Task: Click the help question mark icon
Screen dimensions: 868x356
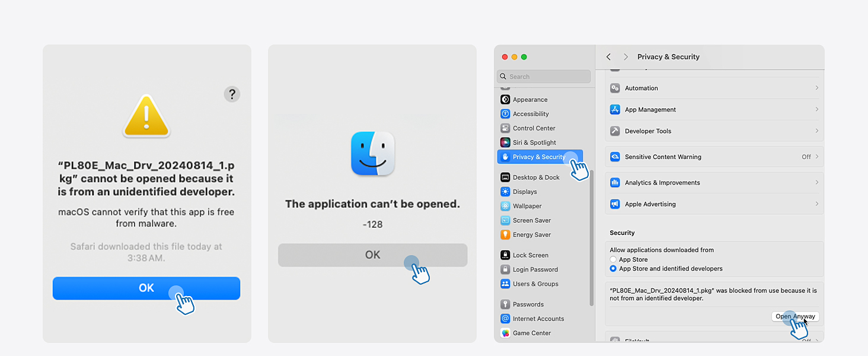Action: pyautogui.click(x=232, y=94)
